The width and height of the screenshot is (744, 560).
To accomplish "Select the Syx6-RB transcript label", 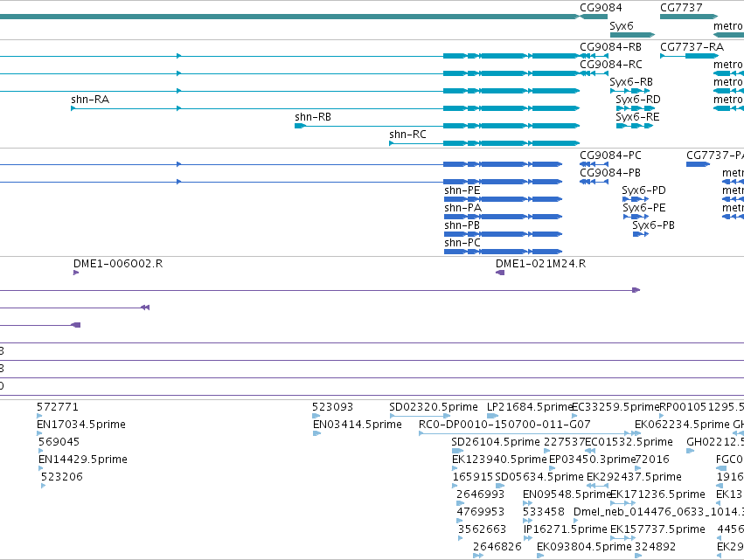I will 631,82.
